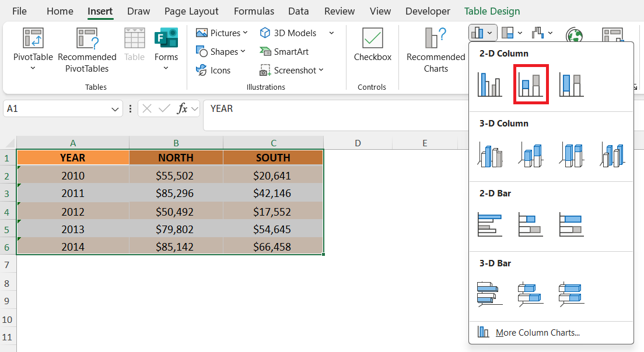Choose the 2-D Clustered Column chart
644x352 pixels.
[x=489, y=85]
